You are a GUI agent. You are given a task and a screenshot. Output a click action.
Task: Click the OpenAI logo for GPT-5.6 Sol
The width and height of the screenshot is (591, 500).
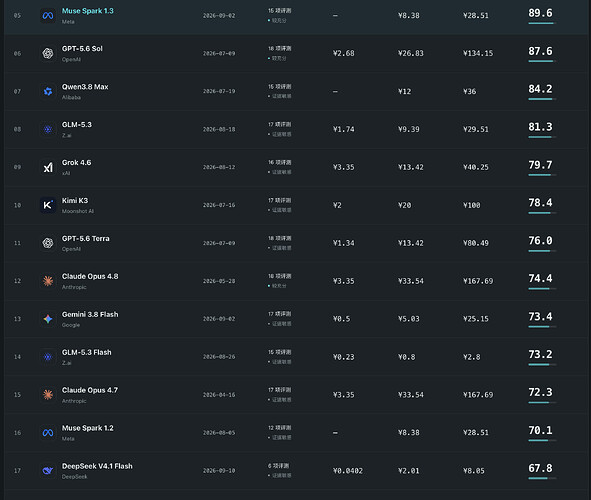click(x=48, y=54)
